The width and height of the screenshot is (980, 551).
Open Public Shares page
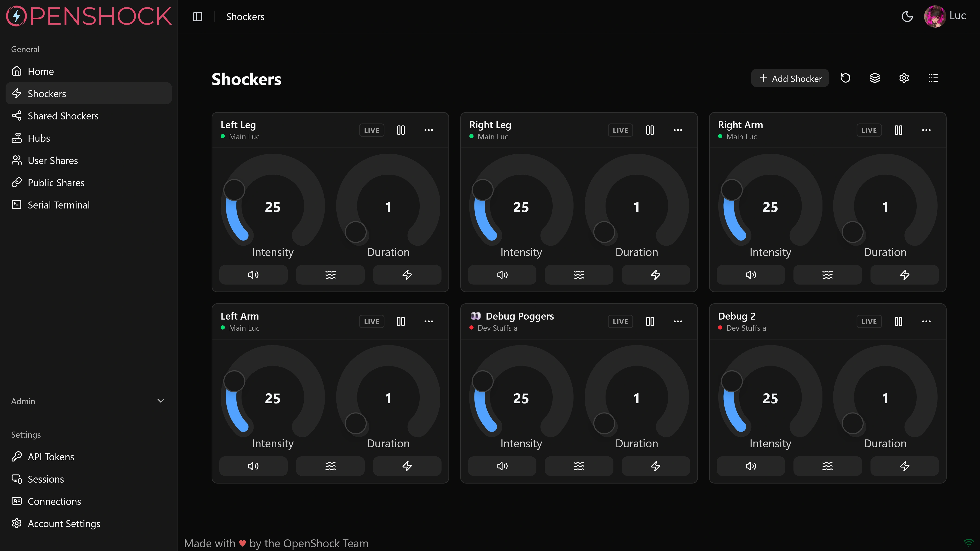click(x=89, y=183)
